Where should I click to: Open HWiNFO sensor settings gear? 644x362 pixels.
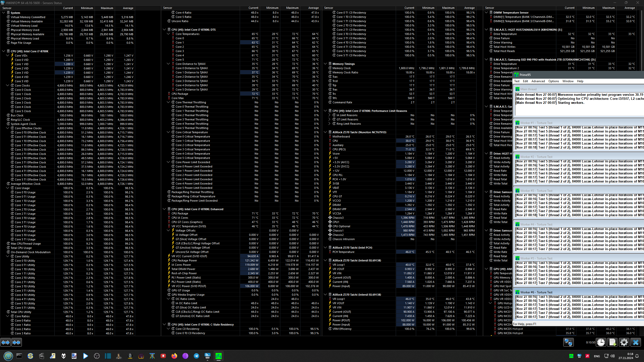(x=624, y=342)
